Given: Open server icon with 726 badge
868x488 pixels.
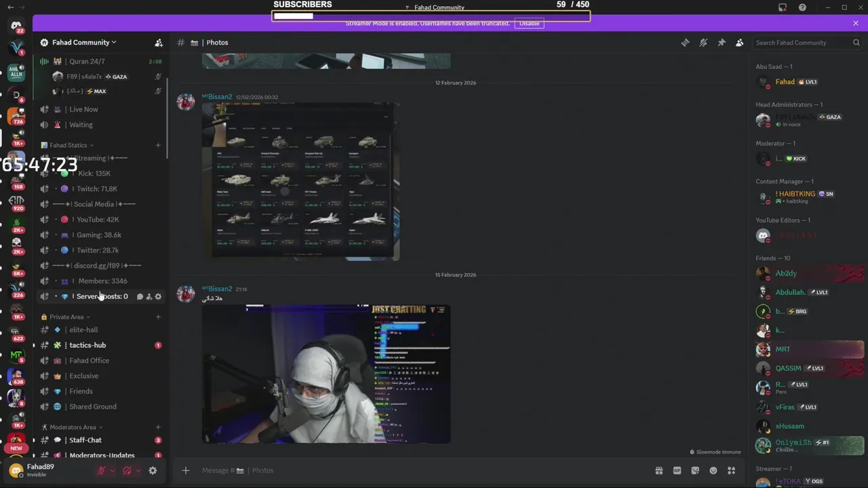Looking at the screenshot, I should click(x=16, y=115).
